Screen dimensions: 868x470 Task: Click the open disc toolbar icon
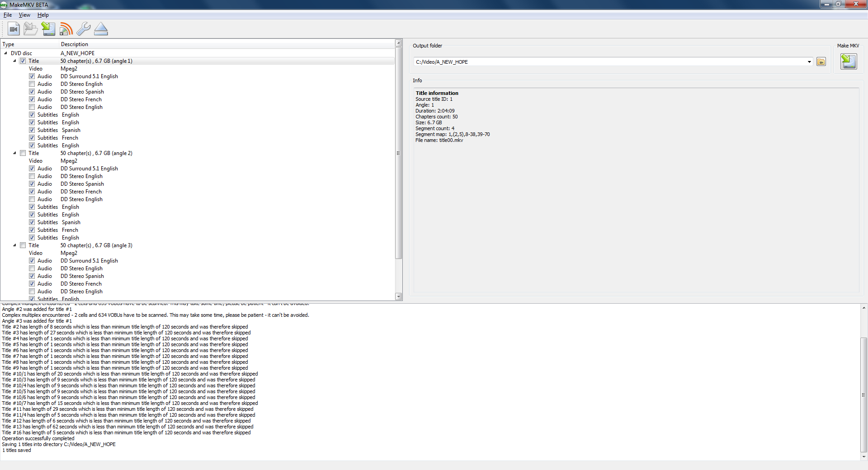coord(31,29)
